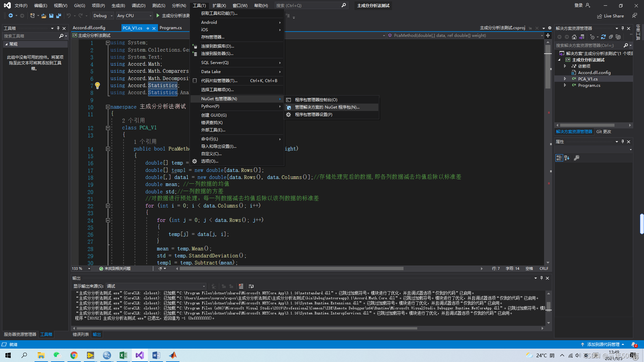
Task: Click the Solution Explorer refresh sync icon
Action: pyautogui.click(x=603, y=37)
